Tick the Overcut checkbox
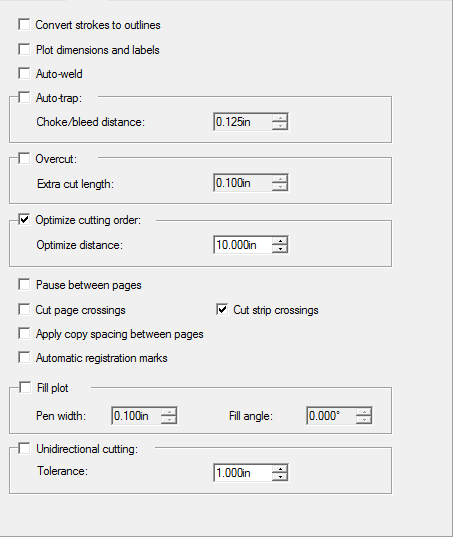 (x=24, y=159)
